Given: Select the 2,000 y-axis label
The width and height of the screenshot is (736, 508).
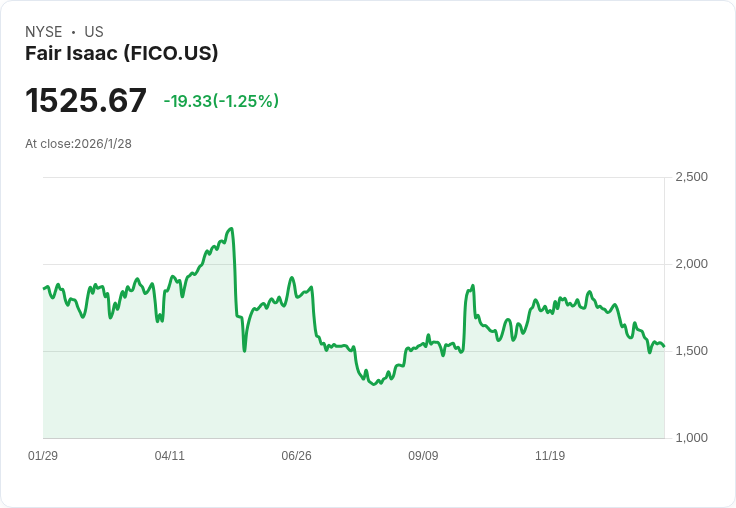Looking at the screenshot, I should click(691, 264).
